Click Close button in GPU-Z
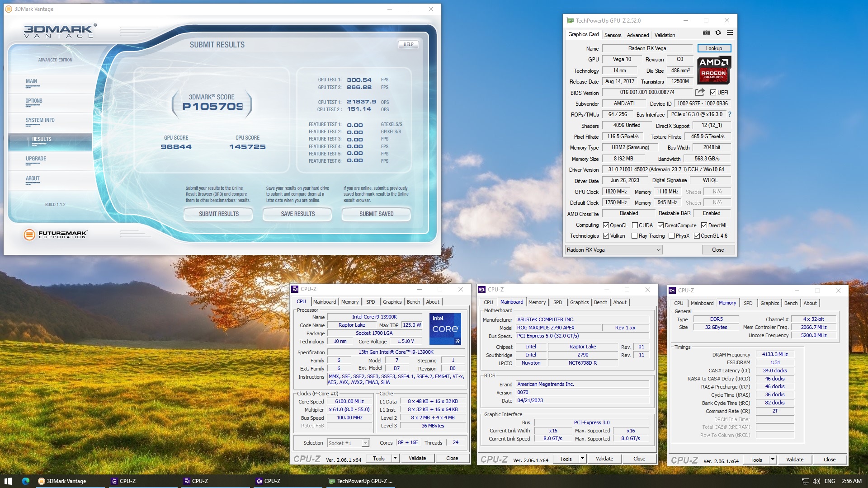 coord(718,249)
